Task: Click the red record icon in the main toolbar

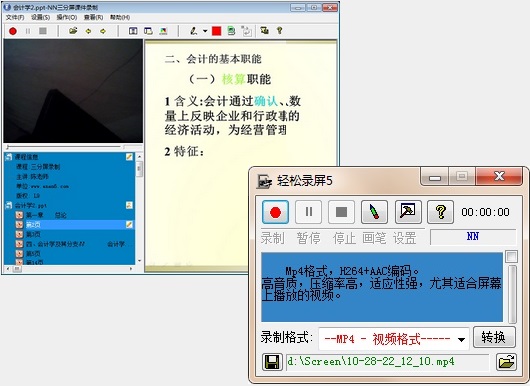Action: 13,31
